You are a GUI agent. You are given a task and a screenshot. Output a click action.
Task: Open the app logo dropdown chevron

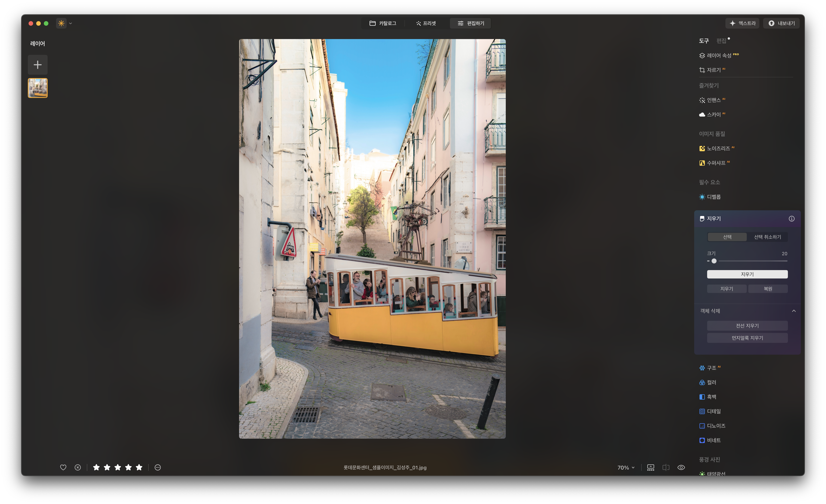70,23
